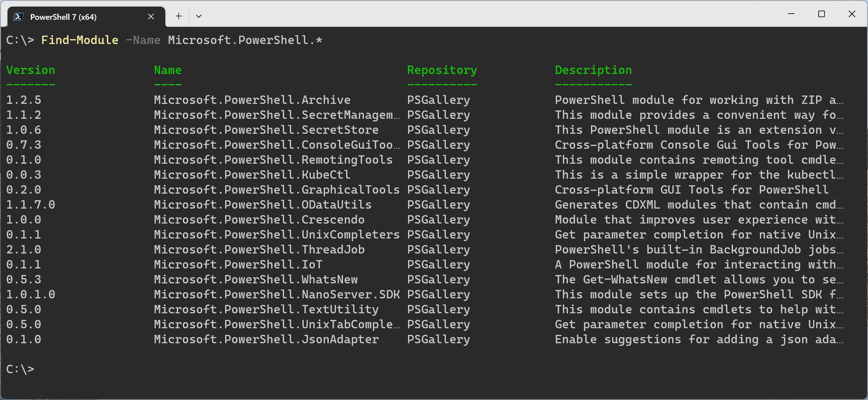Minimize the terminal window
Image resolution: width=868 pixels, height=400 pixels.
(791, 14)
